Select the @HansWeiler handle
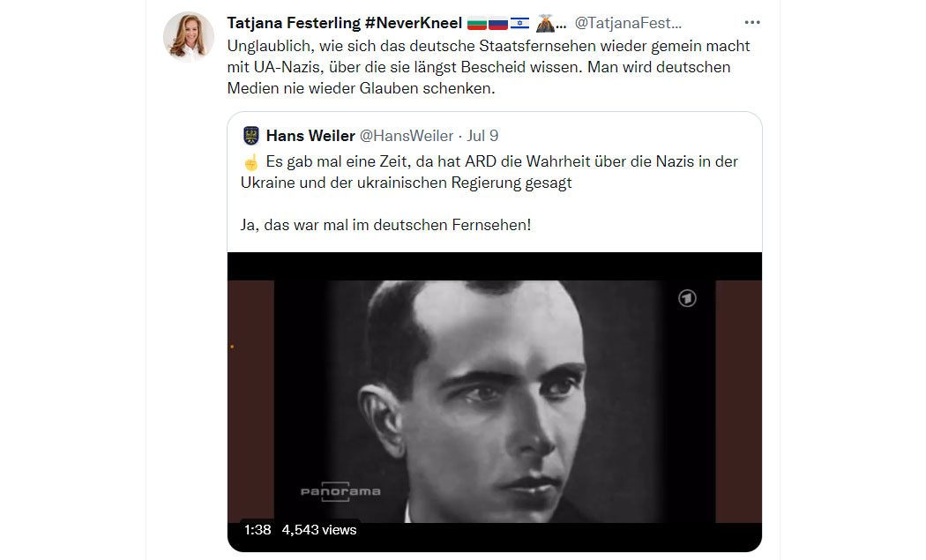 coord(407,136)
